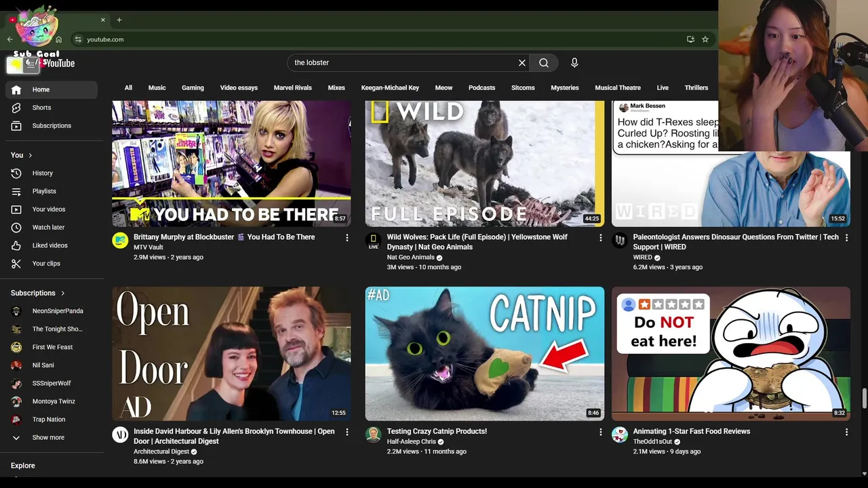Open watch History
Screen dimensions: 868x488
click(52, 173)
